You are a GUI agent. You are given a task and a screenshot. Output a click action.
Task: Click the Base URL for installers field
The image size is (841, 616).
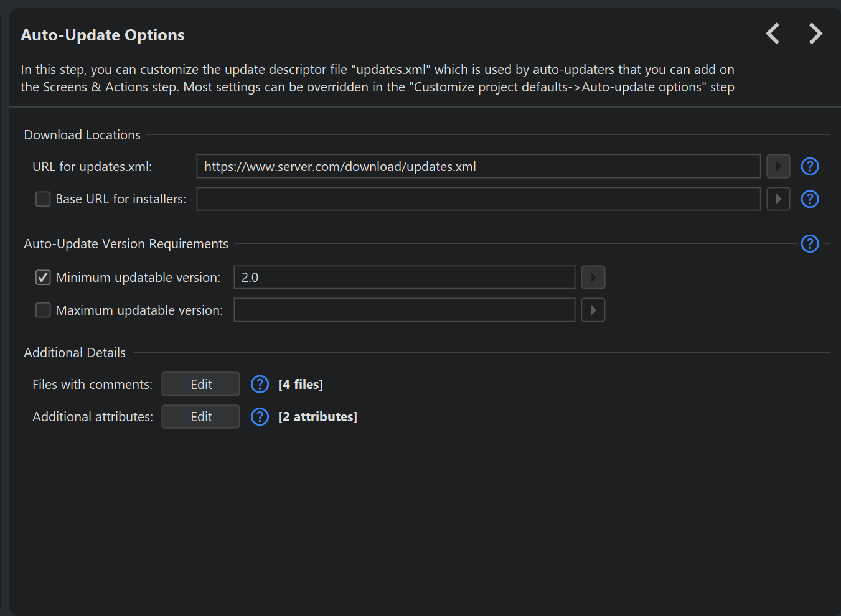[478, 199]
